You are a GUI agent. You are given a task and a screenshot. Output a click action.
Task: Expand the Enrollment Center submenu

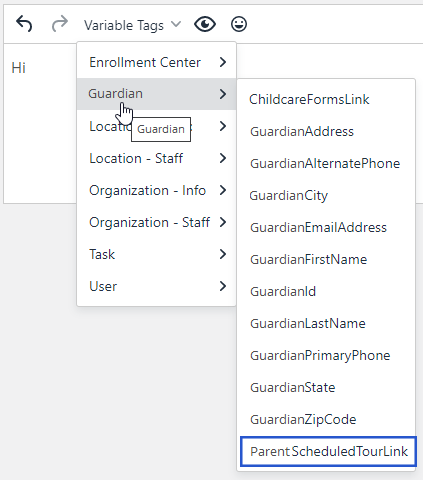(x=156, y=62)
